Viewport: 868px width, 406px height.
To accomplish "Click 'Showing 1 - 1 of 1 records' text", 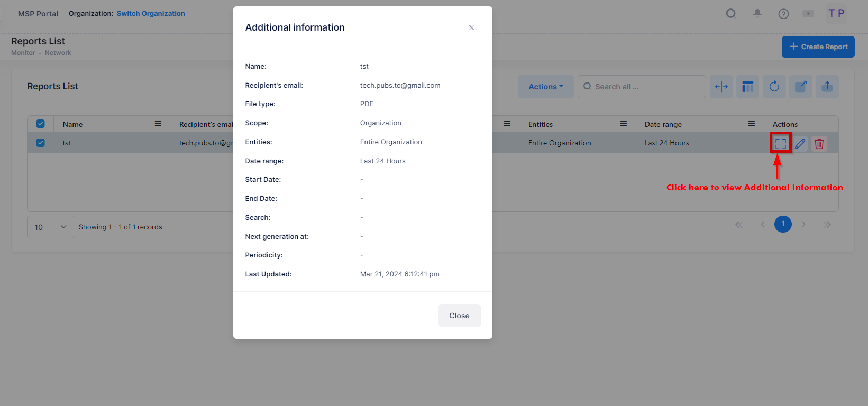I will (x=121, y=227).
